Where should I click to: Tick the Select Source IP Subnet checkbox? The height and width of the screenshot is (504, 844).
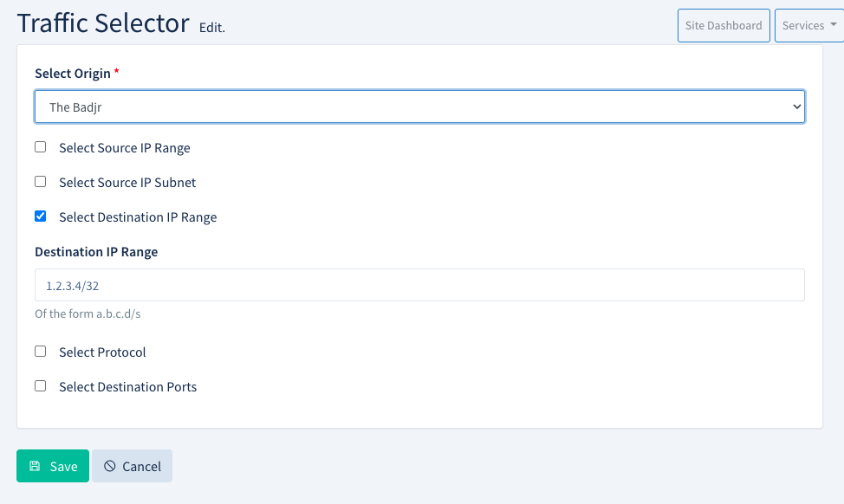41,182
